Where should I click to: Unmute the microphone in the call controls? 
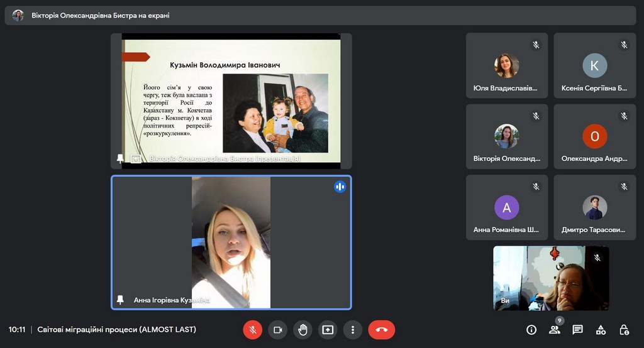pyautogui.click(x=252, y=330)
